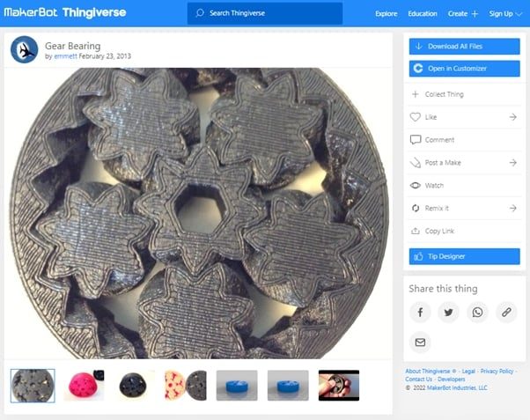The width and height of the screenshot is (530, 420).
Task: Share this thing on Facebook
Action: tap(420, 312)
